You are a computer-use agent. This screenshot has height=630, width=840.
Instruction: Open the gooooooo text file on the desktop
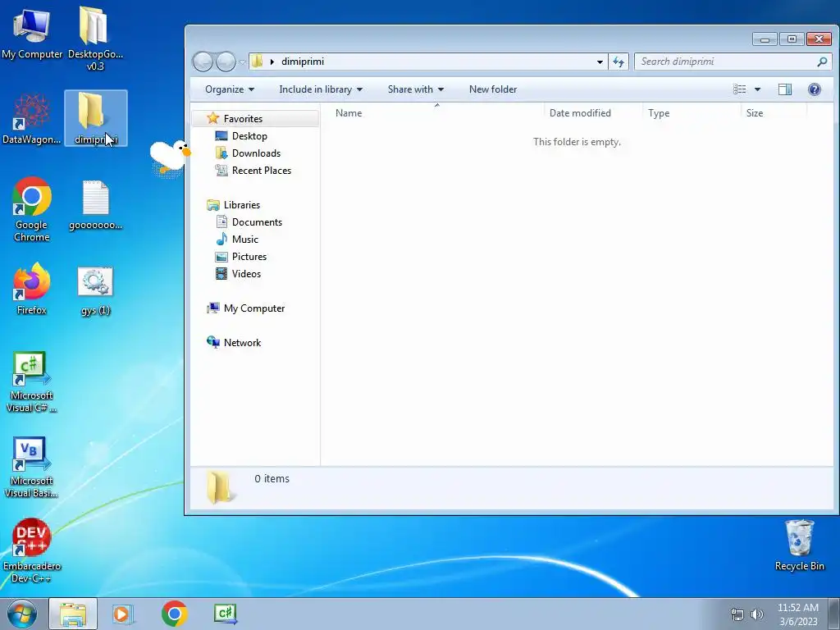95,205
